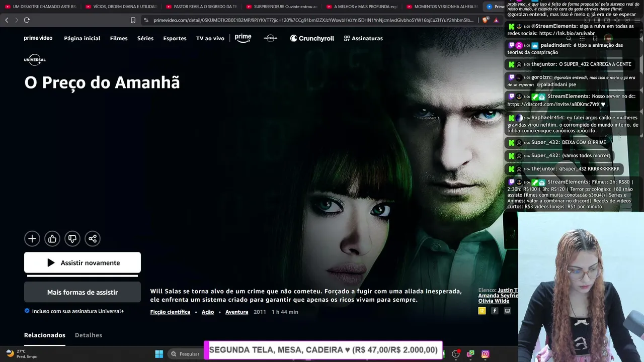This screenshot has height=362, width=644.
Task: Click the SEGUNDA TELA, MESA, CADEIRA goal bar
Action: (x=323, y=350)
